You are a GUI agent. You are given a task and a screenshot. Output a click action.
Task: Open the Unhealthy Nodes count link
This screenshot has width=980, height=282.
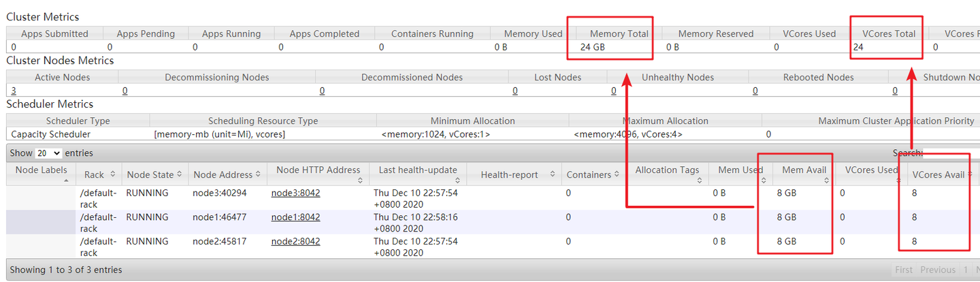point(612,91)
